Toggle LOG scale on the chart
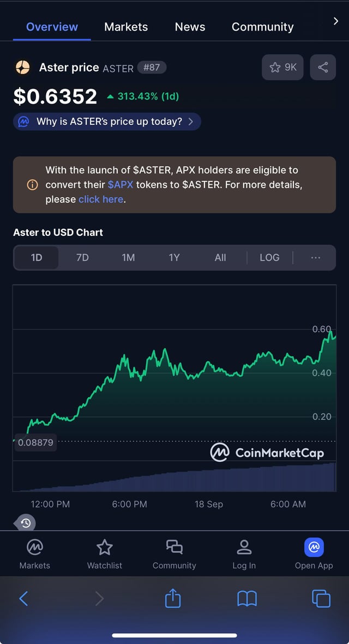The height and width of the screenshot is (644, 349). click(x=269, y=258)
